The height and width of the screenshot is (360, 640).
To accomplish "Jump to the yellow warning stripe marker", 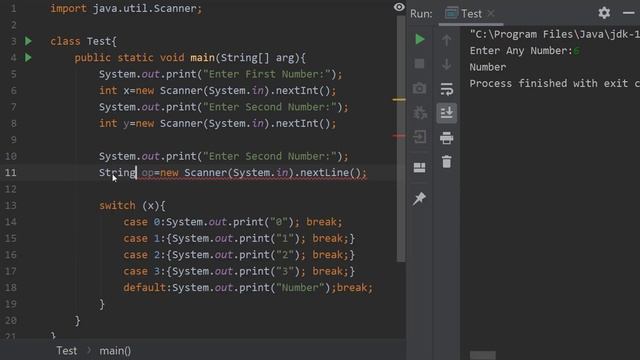I will coord(399,99).
